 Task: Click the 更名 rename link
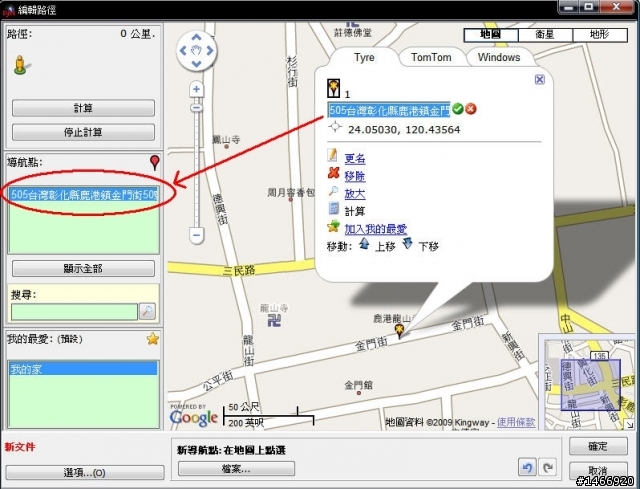click(x=355, y=158)
